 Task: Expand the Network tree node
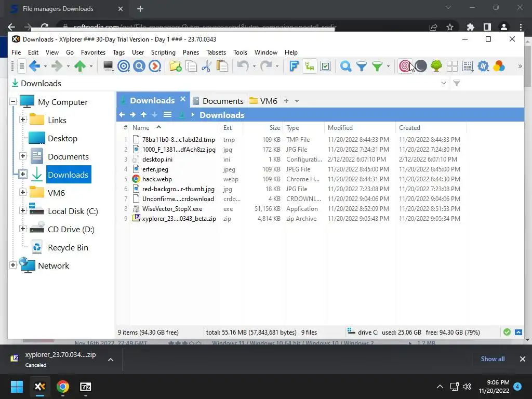pos(13,265)
